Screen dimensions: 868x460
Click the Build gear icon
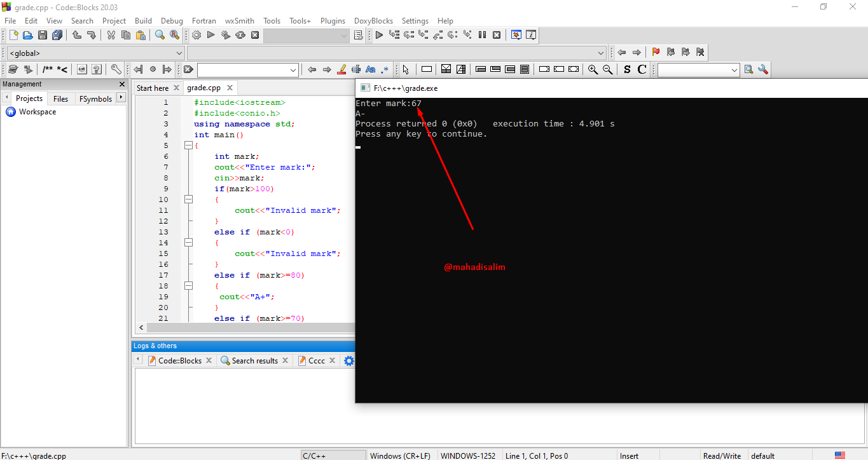pyautogui.click(x=196, y=36)
